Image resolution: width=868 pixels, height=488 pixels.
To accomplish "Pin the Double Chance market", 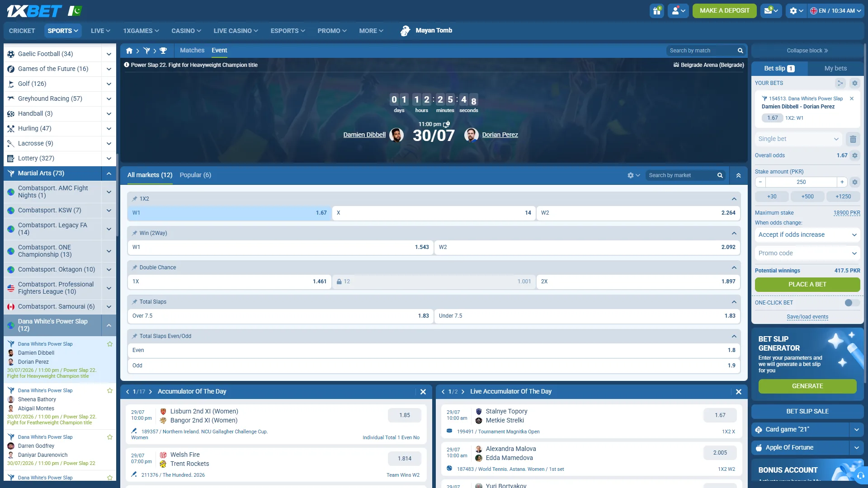I will (134, 267).
